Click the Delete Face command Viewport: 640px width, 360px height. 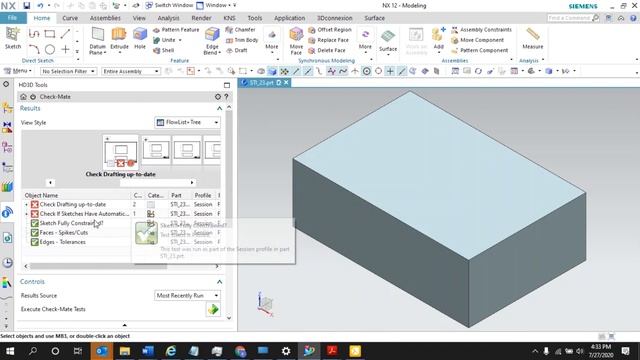point(327,50)
